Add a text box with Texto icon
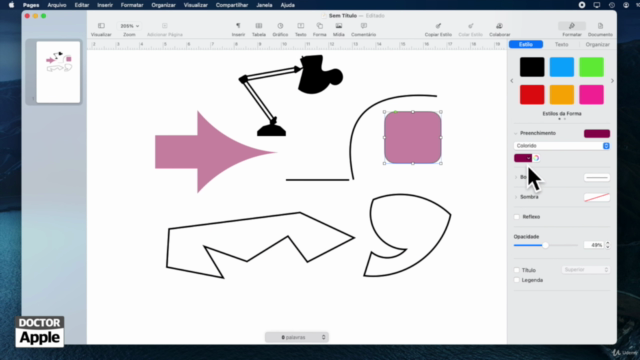The image size is (640, 360). [x=301, y=26]
